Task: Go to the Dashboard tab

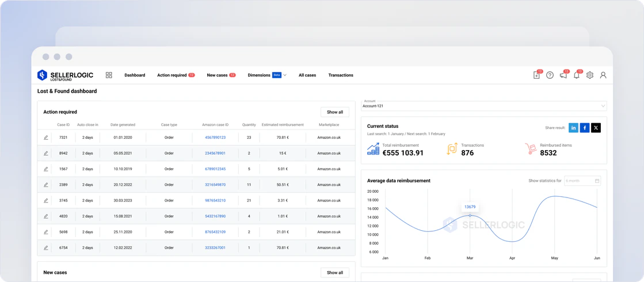Action: coord(135,75)
